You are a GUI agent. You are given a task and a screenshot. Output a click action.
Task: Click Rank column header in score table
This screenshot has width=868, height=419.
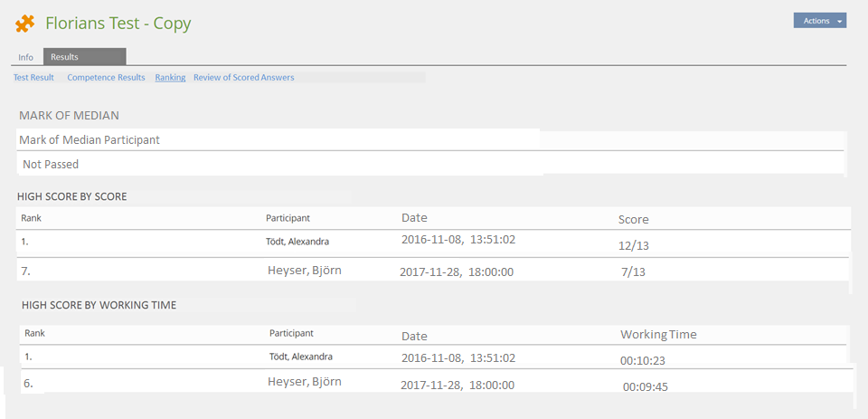click(x=31, y=218)
